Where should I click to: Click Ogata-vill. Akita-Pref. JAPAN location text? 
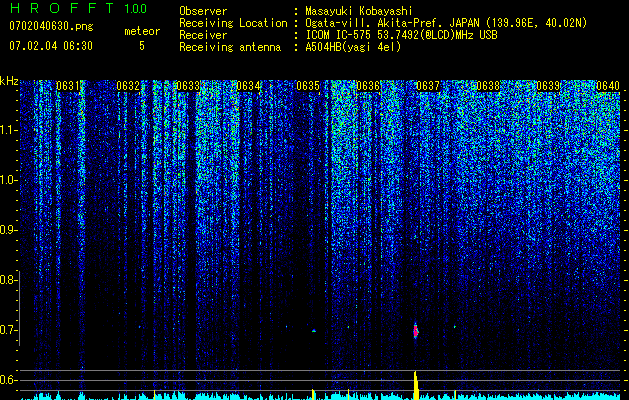[446, 23]
